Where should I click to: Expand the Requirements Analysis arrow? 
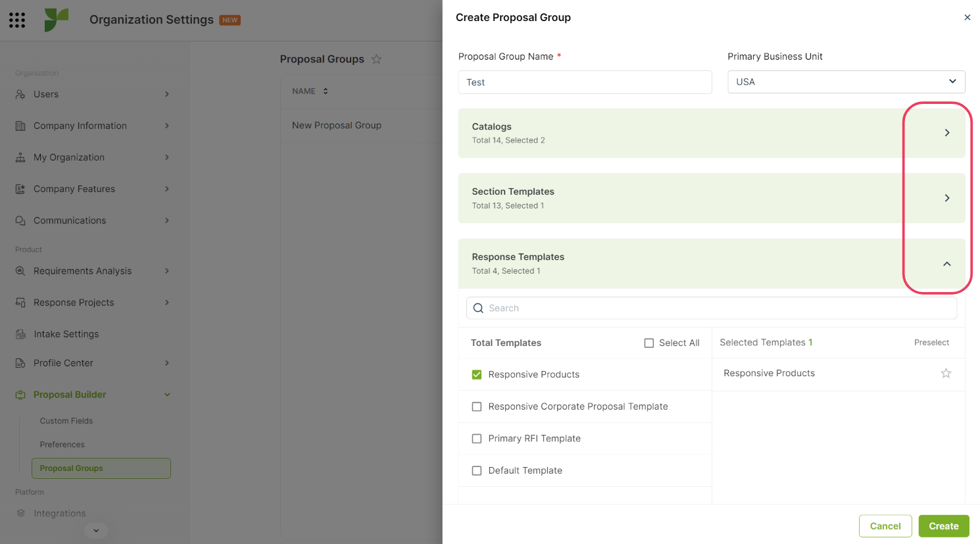pyautogui.click(x=167, y=271)
